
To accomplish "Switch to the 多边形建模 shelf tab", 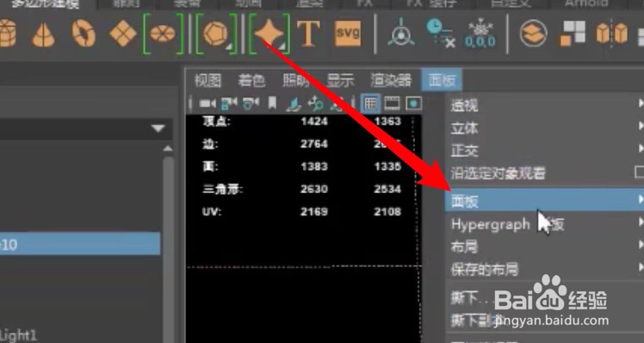I will [x=45, y=3].
